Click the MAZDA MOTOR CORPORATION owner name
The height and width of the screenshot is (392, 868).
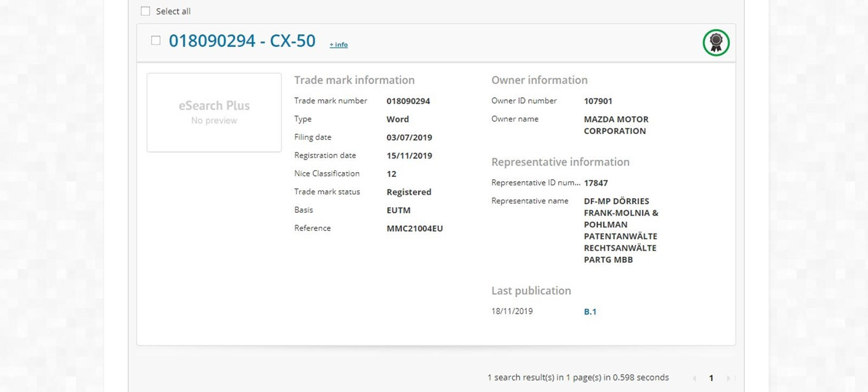(616, 125)
